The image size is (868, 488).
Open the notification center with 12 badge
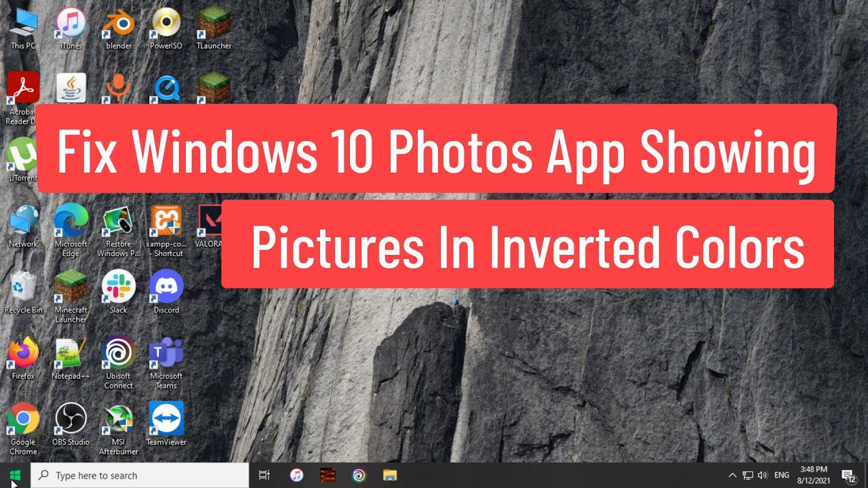point(848,475)
